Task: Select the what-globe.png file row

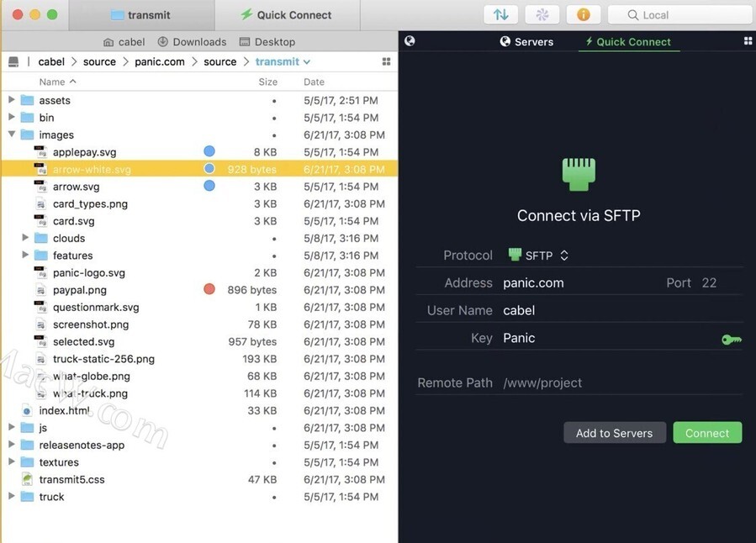Action: (199, 376)
